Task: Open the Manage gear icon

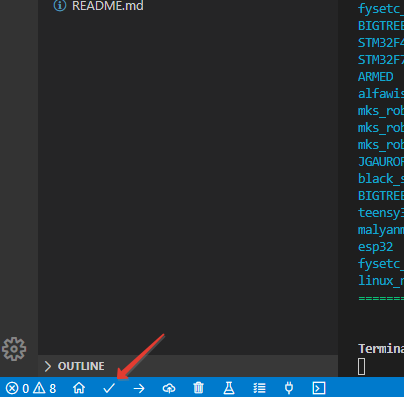Action: pos(14,349)
